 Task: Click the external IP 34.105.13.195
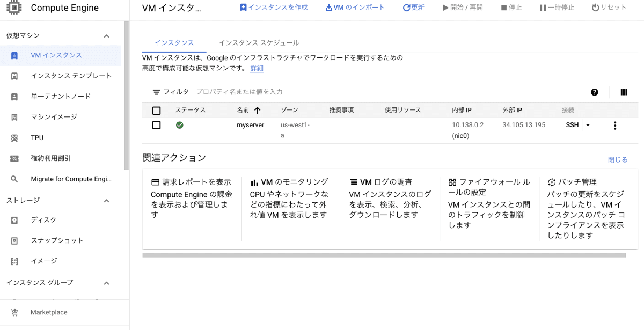524,125
